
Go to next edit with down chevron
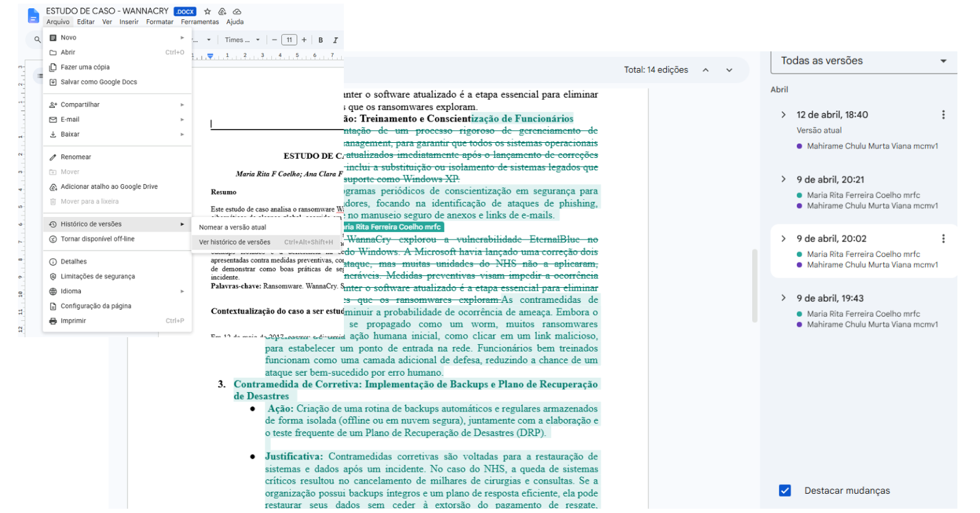point(729,70)
